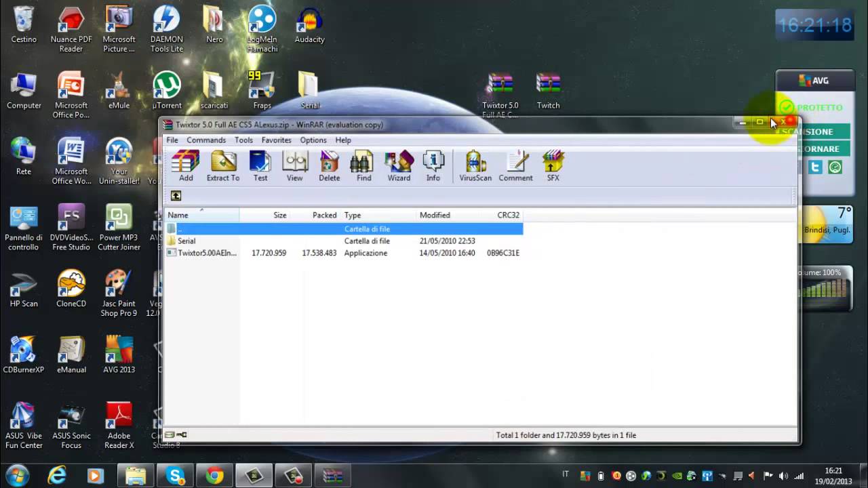Click the Test archive icon
868x488 pixels.
pos(260,166)
